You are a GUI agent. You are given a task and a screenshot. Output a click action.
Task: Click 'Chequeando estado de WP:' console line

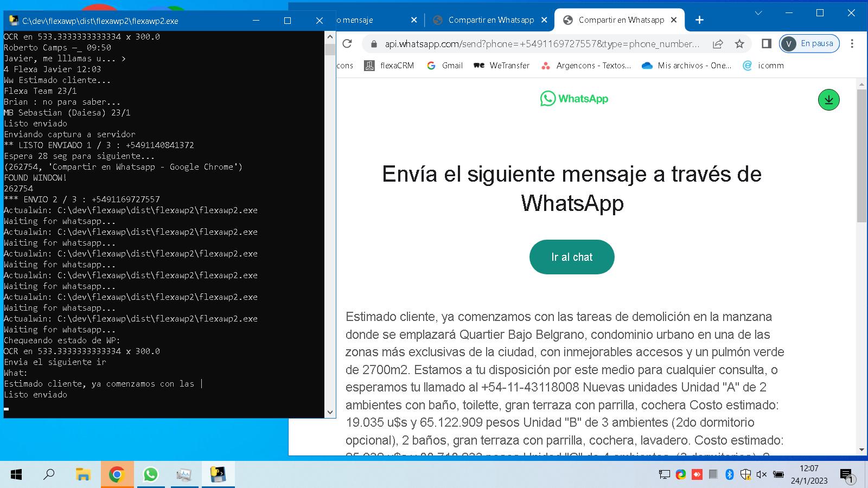pos(62,341)
